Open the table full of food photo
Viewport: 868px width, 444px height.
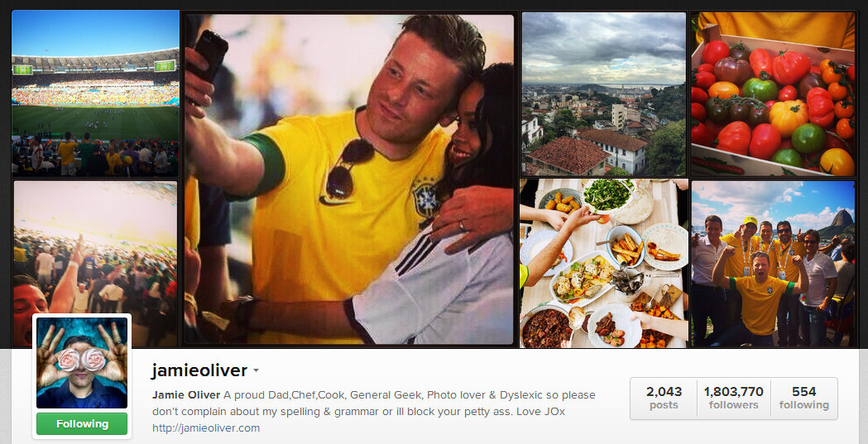604,263
